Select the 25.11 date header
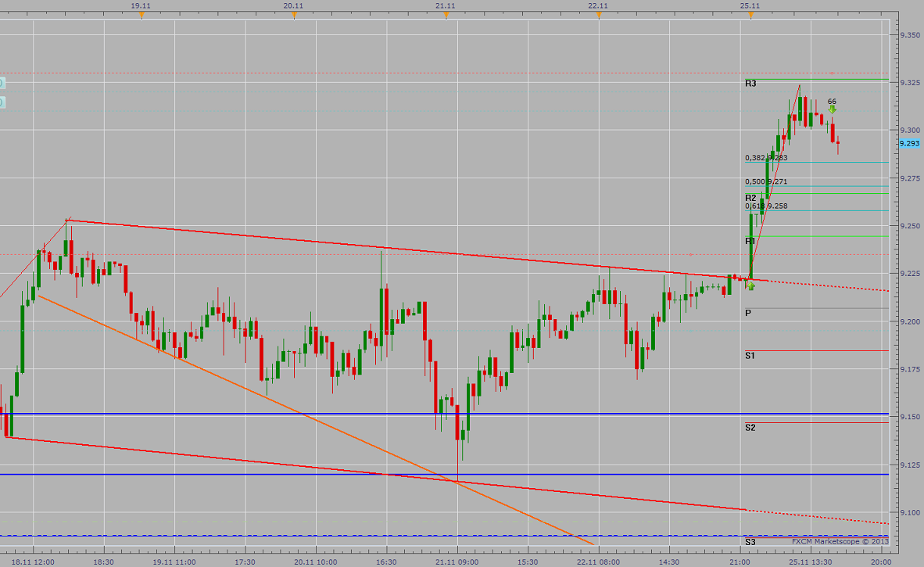 750,4
